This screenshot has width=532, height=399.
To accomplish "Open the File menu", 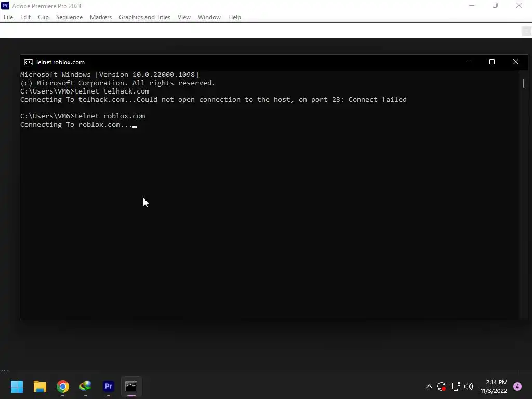I will [x=8, y=17].
